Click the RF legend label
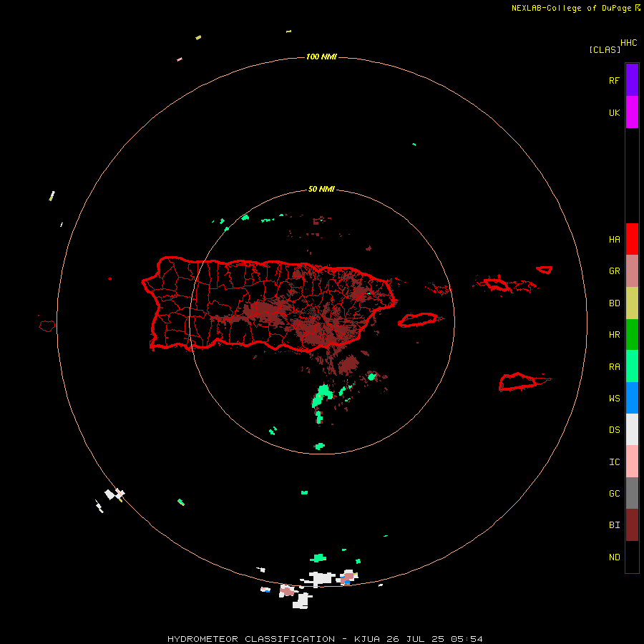This screenshot has width=644, height=644. 614,80
